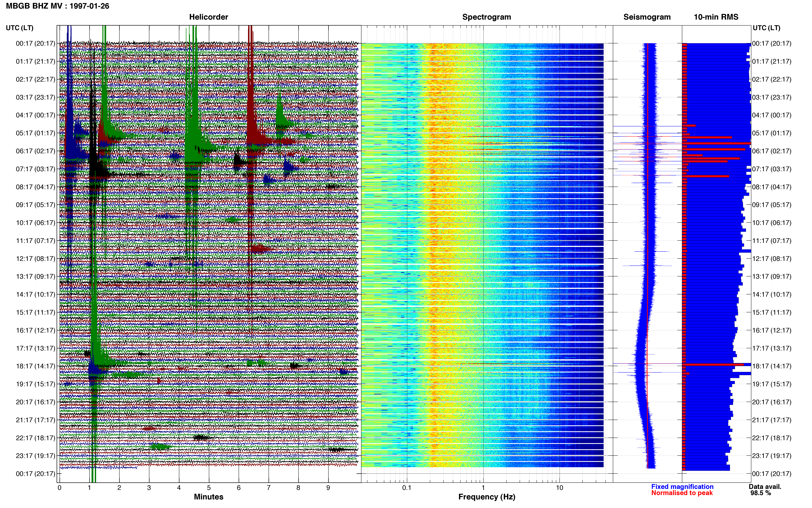Viewport: 812px width, 508px height.
Task: Click frequency tick label '1'
Action: (483, 488)
